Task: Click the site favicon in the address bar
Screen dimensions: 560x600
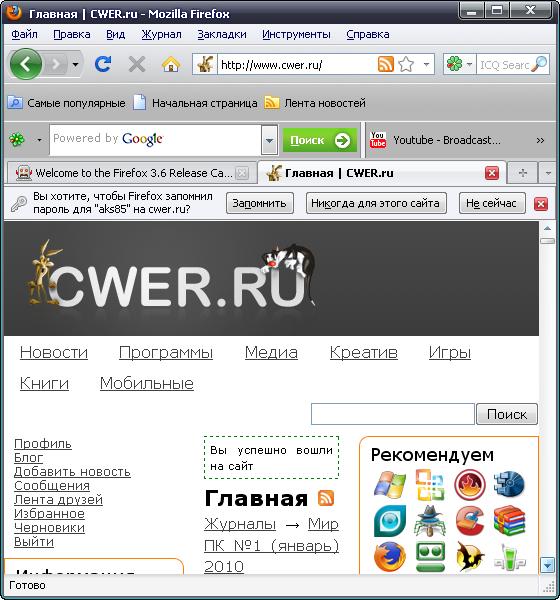Action: [x=205, y=64]
